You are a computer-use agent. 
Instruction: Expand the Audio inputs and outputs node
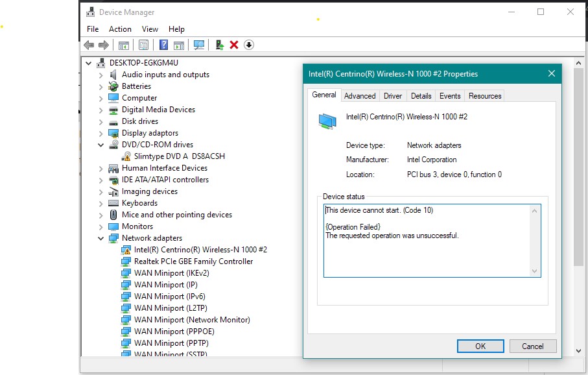point(100,75)
